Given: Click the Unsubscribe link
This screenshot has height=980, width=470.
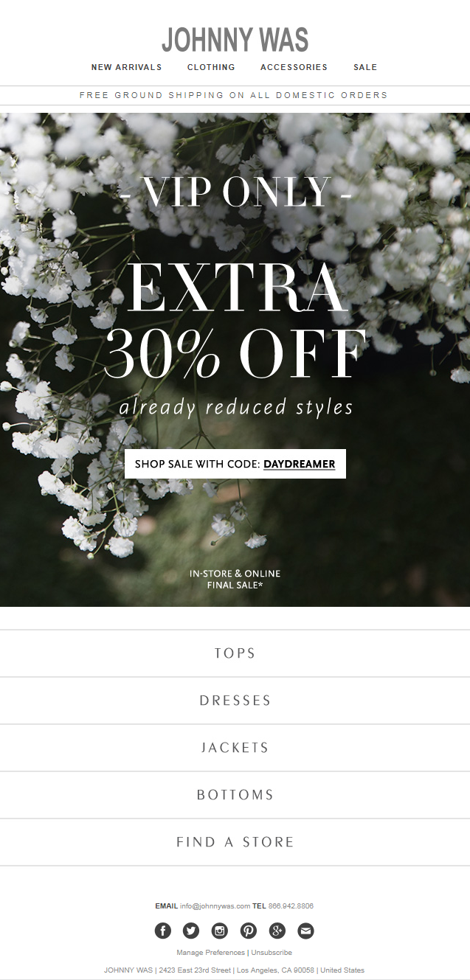Looking at the screenshot, I should pyautogui.click(x=272, y=953).
